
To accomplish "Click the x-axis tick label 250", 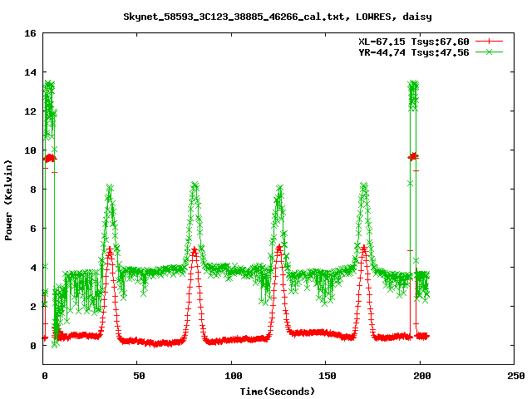I will pos(515,376).
